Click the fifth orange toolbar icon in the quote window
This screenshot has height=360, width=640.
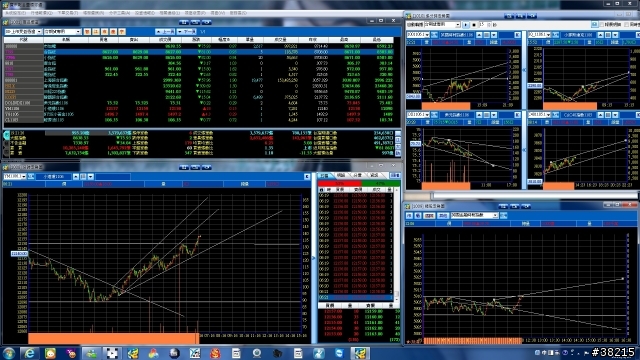(x=122, y=31)
